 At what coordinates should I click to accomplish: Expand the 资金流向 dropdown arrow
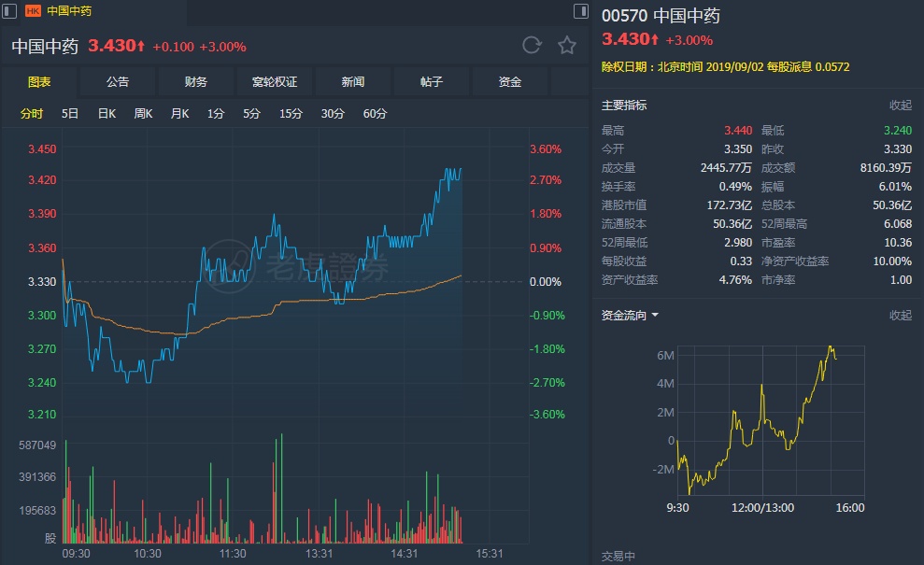pyautogui.click(x=655, y=316)
